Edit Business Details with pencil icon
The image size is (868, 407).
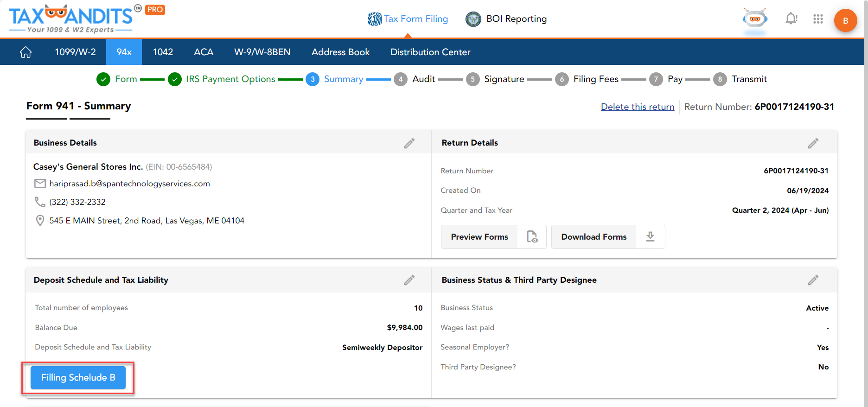tap(409, 143)
